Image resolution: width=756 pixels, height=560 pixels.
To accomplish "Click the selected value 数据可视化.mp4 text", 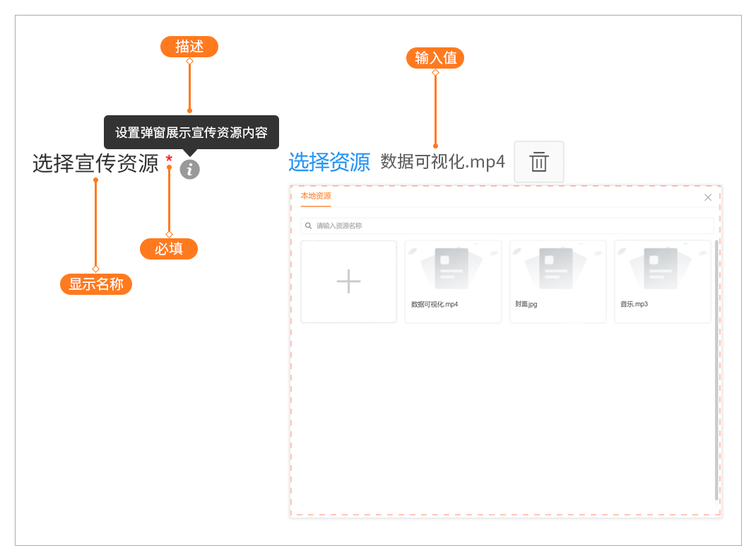I will pyautogui.click(x=442, y=162).
